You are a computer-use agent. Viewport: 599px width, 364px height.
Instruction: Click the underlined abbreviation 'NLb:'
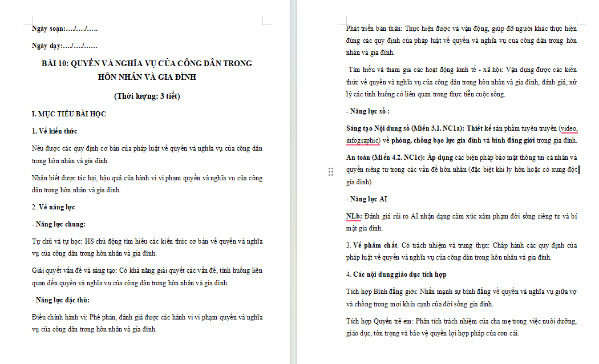coord(354,217)
